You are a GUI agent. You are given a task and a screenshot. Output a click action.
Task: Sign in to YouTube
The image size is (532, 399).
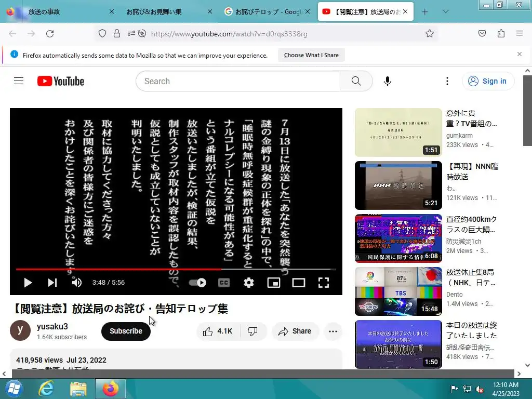[488, 81]
